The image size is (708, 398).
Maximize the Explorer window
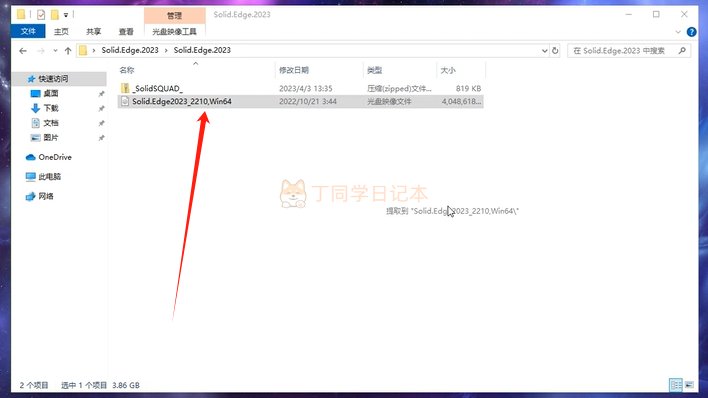pyautogui.click(x=656, y=14)
